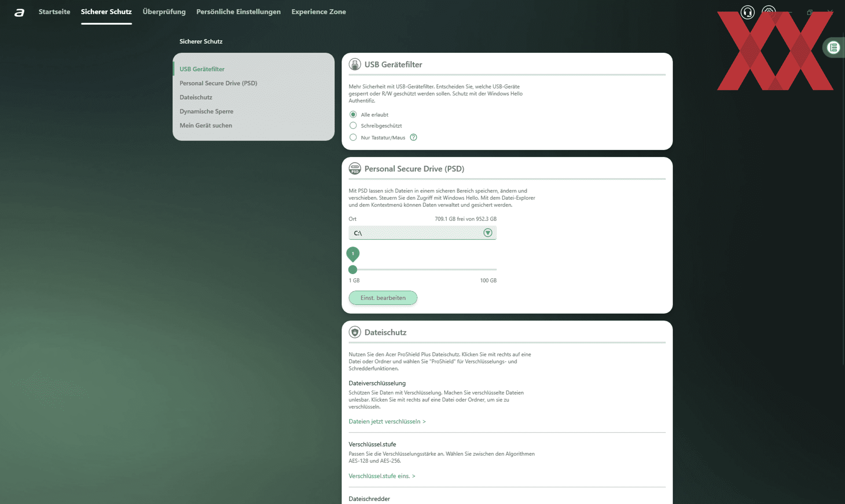
Task: Open the side panel list icon
Action: [833, 47]
